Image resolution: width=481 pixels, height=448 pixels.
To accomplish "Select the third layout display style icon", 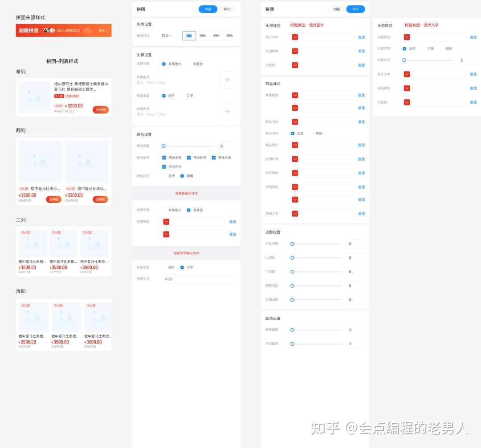I will pyautogui.click(x=216, y=36).
